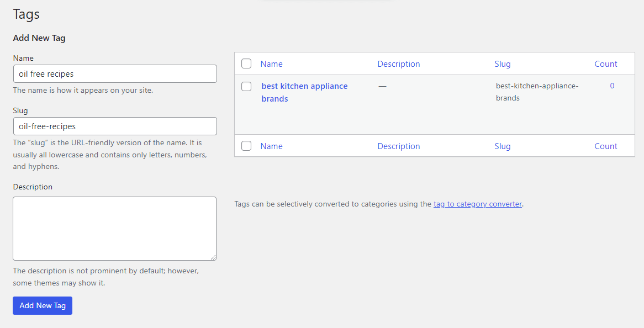The image size is (644, 328).
Task: Sort tags by the Slug column
Action: (503, 64)
